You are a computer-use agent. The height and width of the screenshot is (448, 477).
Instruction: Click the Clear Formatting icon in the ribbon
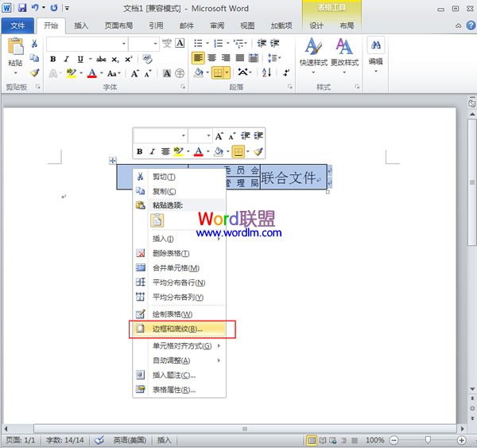(147, 59)
